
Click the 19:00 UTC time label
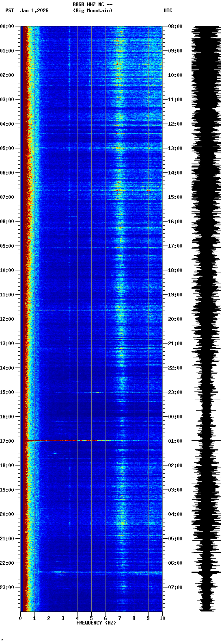(175, 295)
